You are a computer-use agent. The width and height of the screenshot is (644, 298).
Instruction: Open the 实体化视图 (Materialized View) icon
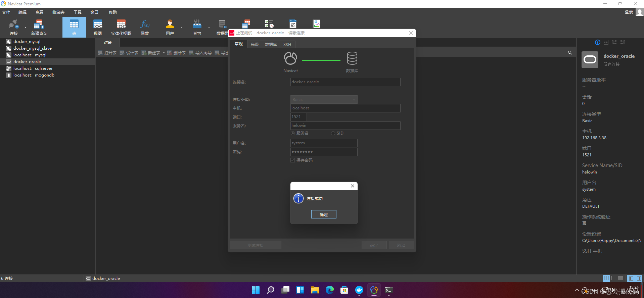tap(121, 27)
